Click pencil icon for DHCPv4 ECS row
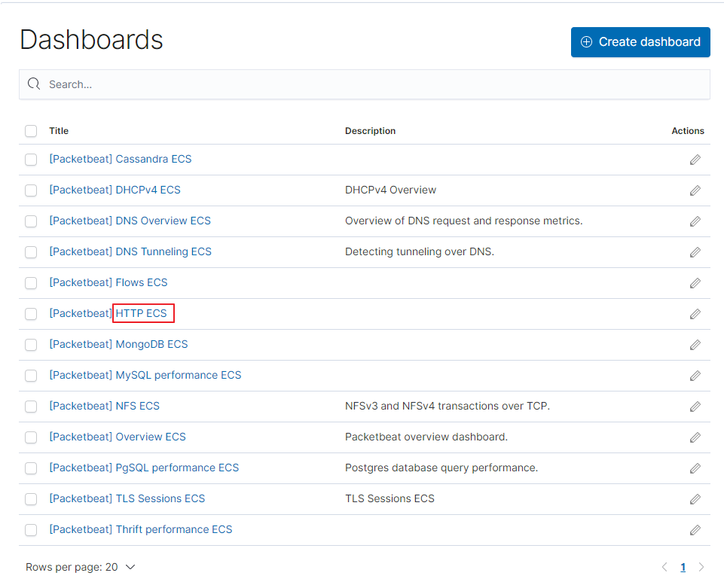Image resolution: width=724 pixels, height=588 pixels. pos(695,190)
